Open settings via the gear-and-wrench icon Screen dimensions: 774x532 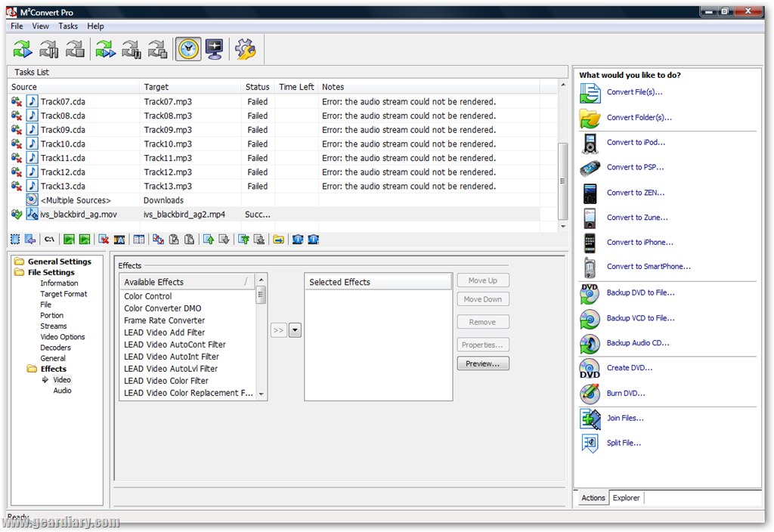pyautogui.click(x=246, y=49)
